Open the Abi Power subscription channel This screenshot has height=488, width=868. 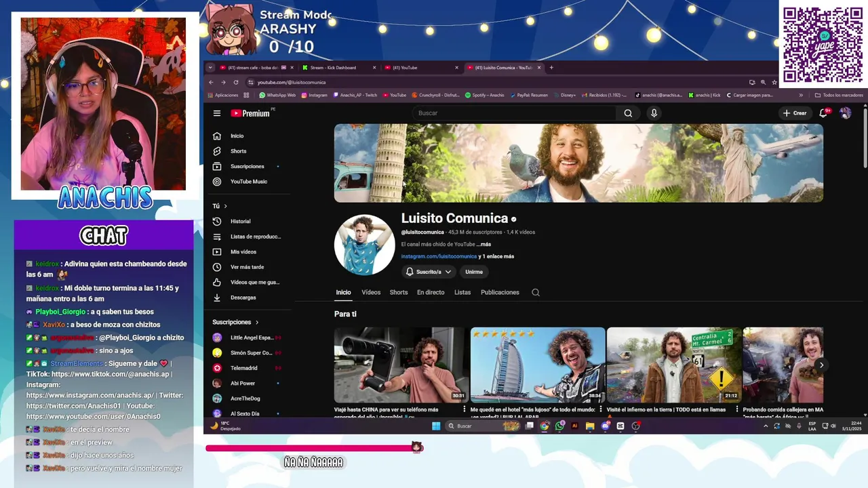coord(245,384)
